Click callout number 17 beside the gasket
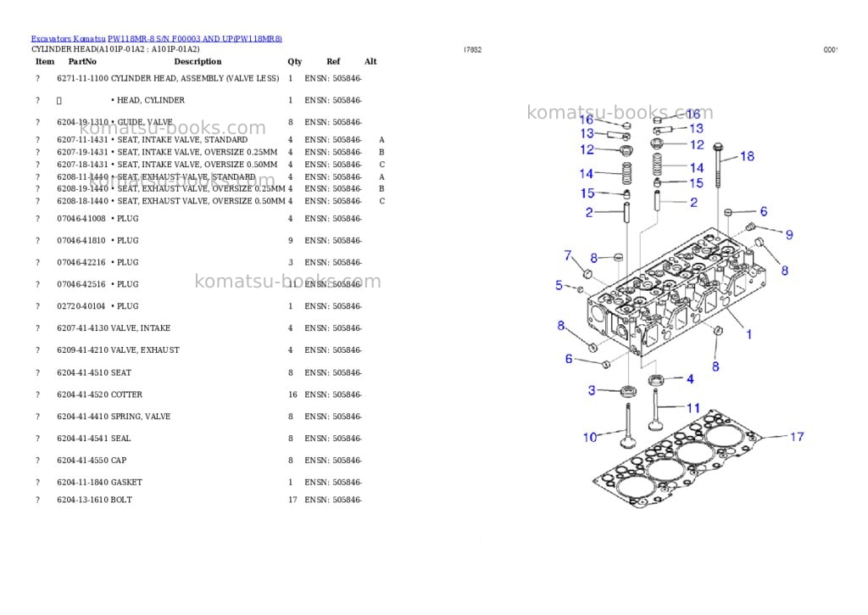 (797, 437)
